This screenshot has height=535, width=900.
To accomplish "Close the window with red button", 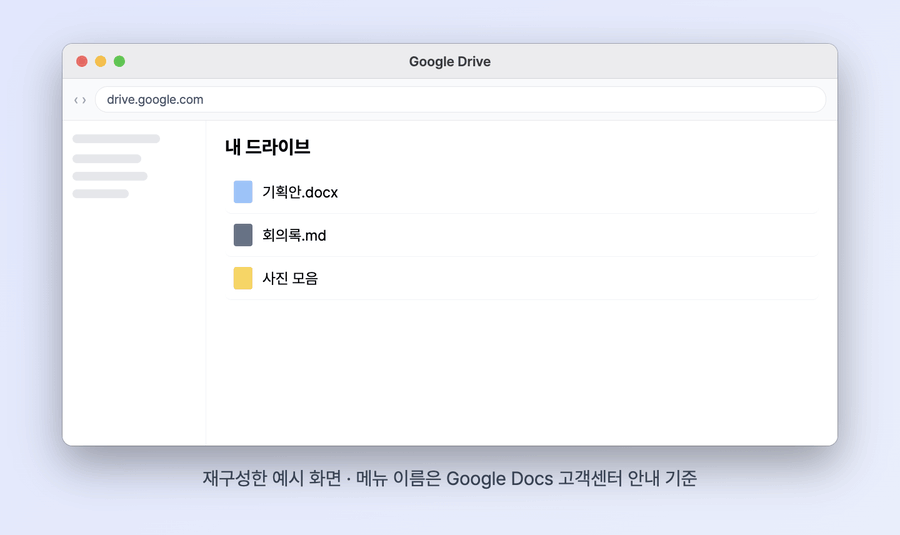I will pos(82,61).
